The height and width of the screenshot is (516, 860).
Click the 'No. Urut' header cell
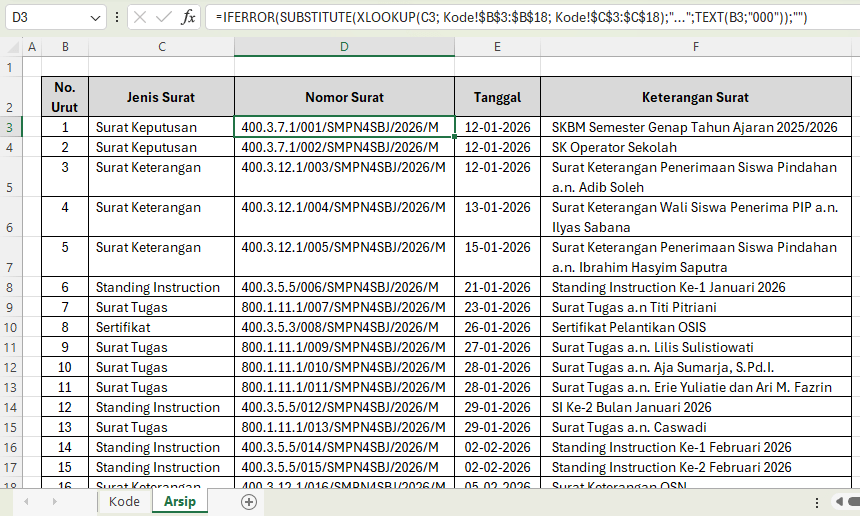65,97
